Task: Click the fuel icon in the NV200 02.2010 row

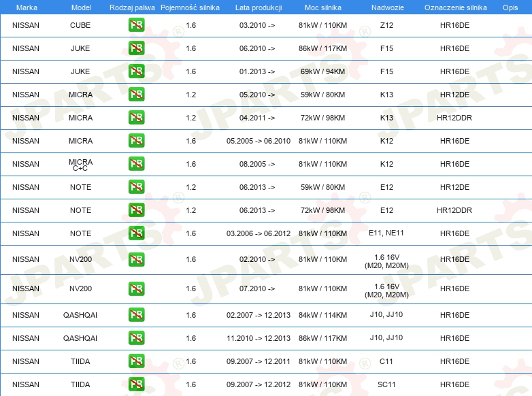Action: tap(136, 260)
